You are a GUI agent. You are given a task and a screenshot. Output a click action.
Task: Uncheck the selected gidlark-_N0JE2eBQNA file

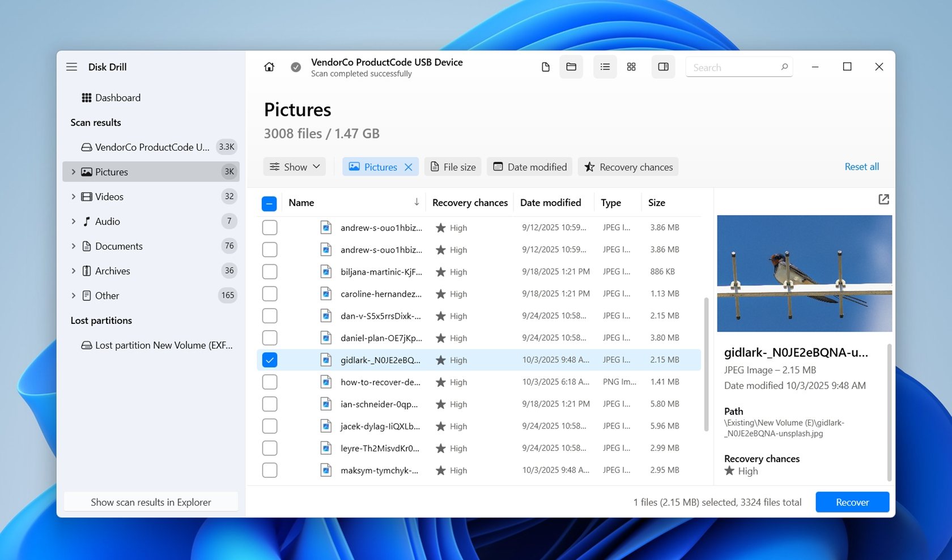(x=269, y=360)
